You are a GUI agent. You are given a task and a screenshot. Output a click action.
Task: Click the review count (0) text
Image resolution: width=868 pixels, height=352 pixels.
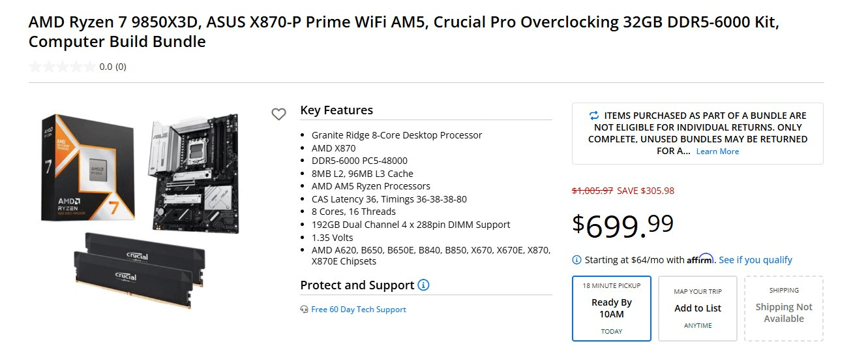tap(121, 67)
